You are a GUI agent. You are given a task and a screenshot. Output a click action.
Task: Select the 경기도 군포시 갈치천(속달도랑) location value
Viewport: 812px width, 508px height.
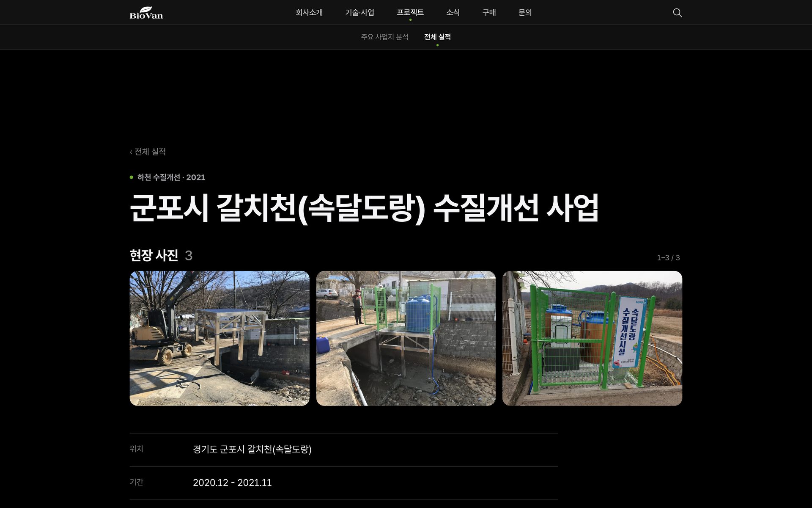[x=252, y=449]
